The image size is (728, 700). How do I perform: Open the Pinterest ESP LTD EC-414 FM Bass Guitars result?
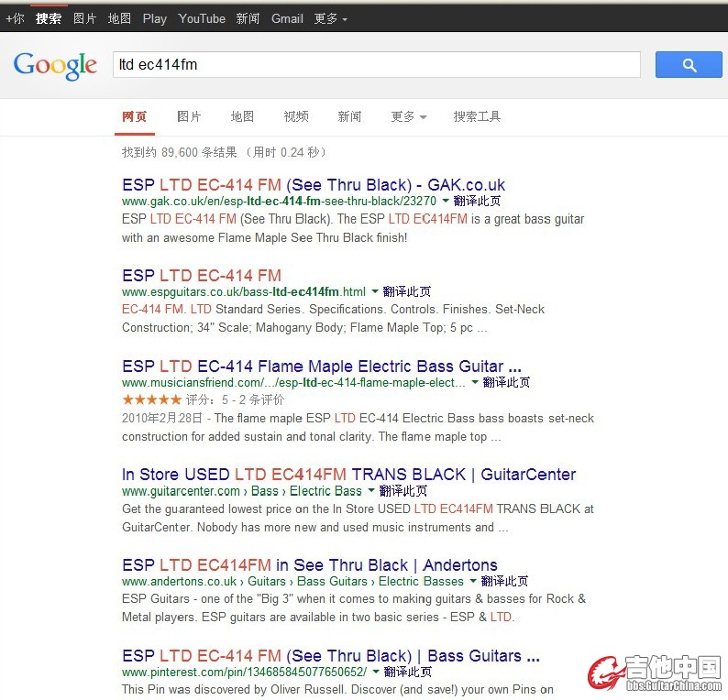[331, 655]
